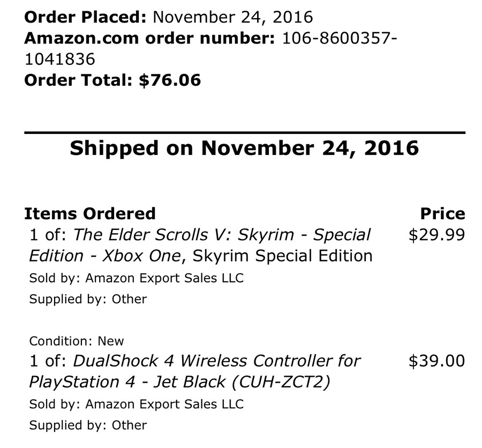482x448 pixels.
Task: Click the order number starting with 106-8600357
Action: (337, 38)
